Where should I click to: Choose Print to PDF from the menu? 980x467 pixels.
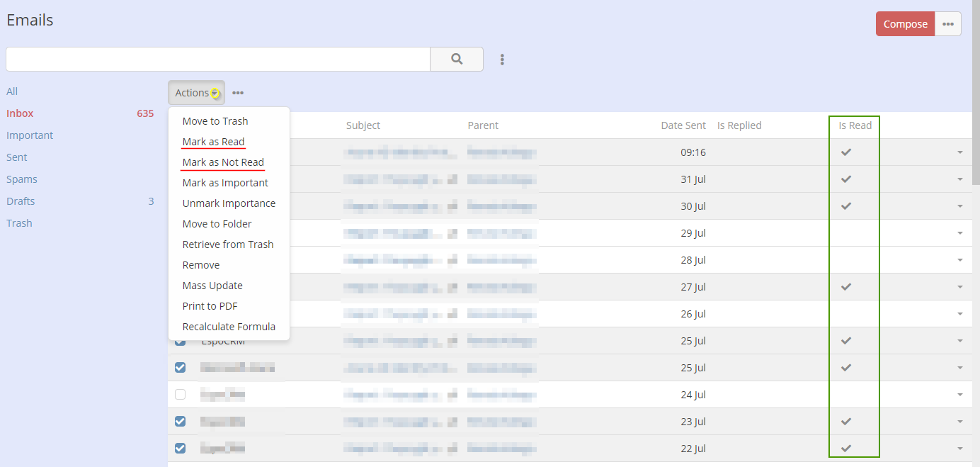210,306
